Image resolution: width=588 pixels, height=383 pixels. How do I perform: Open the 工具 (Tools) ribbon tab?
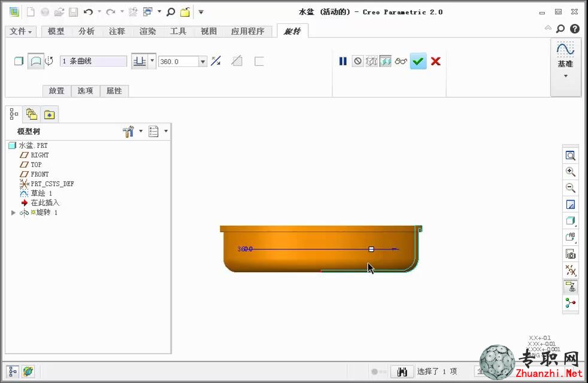point(178,31)
